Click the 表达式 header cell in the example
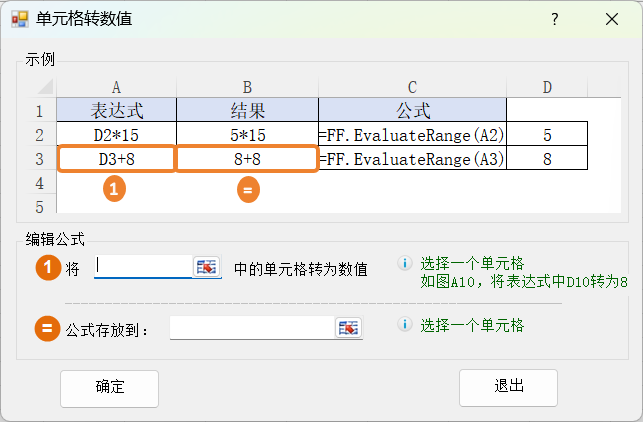Screen dimensions: 643x422 click(116, 109)
